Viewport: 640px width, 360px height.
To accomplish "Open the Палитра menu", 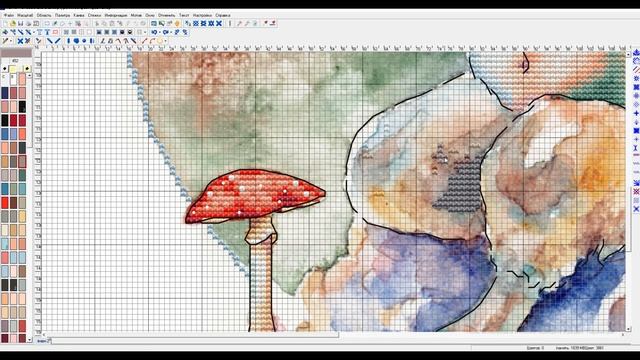I will click(62, 15).
